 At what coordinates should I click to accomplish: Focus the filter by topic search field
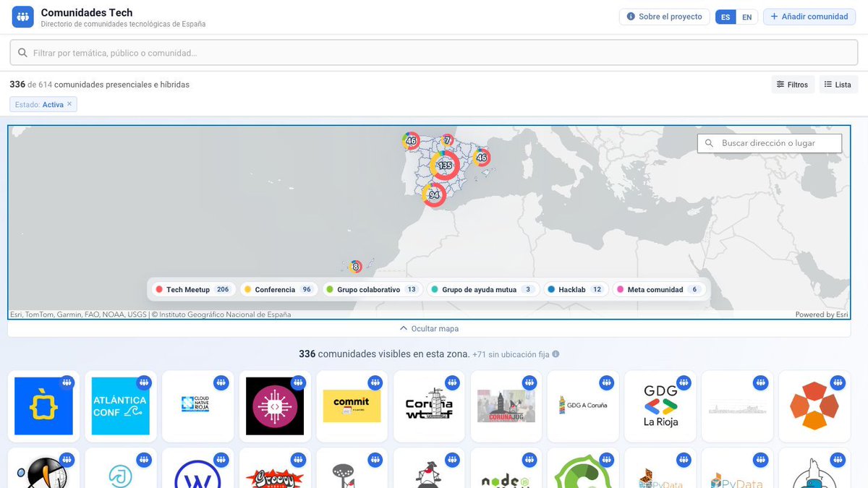(x=434, y=53)
